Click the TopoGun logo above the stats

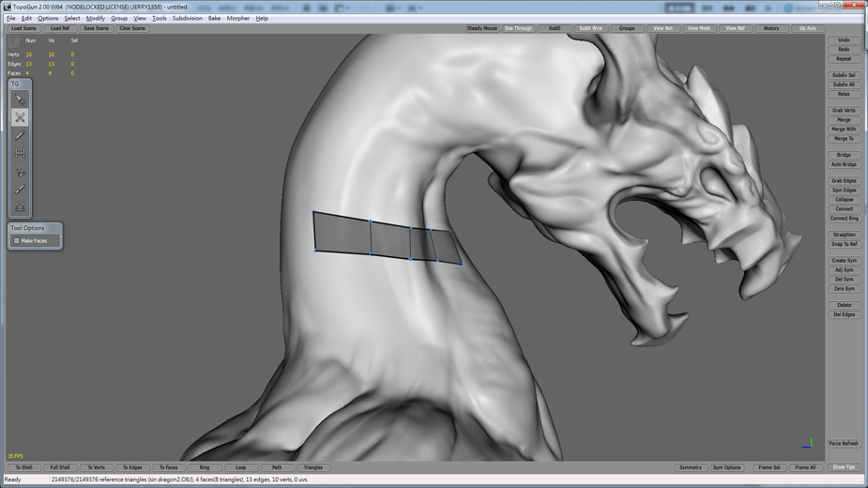(14, 41)
